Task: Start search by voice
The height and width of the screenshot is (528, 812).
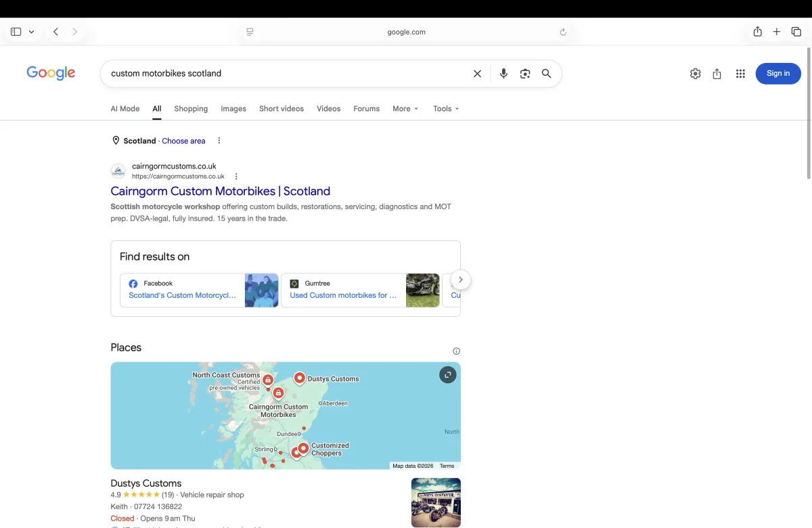Action: pos(503,74)
